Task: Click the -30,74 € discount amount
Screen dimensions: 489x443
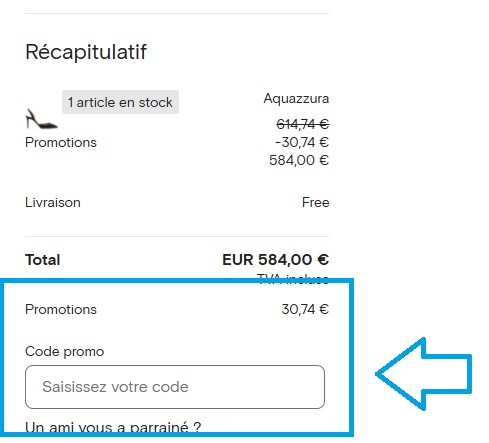Action: pos(302,142)
